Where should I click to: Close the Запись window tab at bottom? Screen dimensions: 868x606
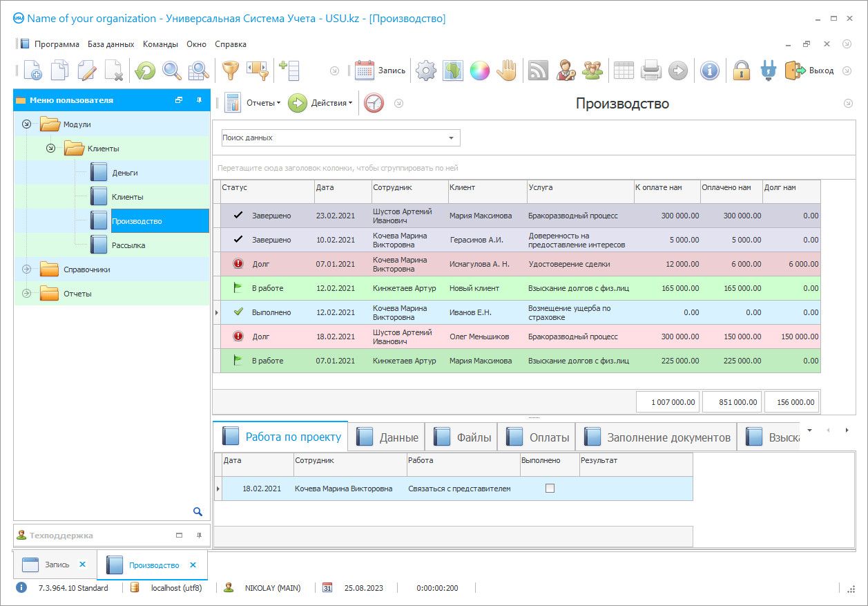coord(82,565)
